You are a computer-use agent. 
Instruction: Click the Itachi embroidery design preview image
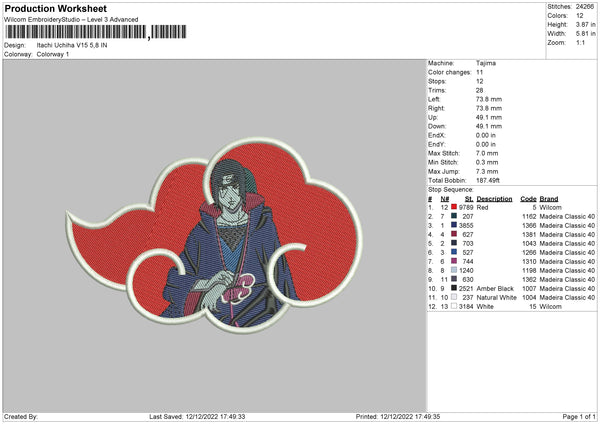(214, 235)
